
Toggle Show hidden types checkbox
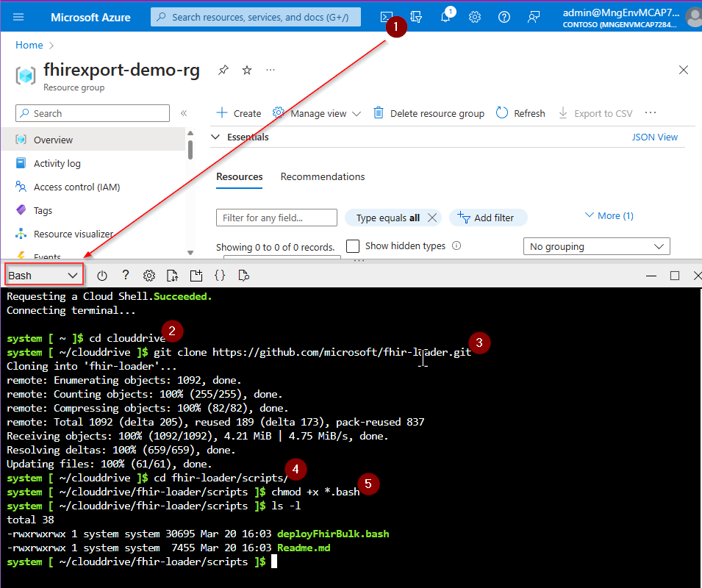pos(353,246)
